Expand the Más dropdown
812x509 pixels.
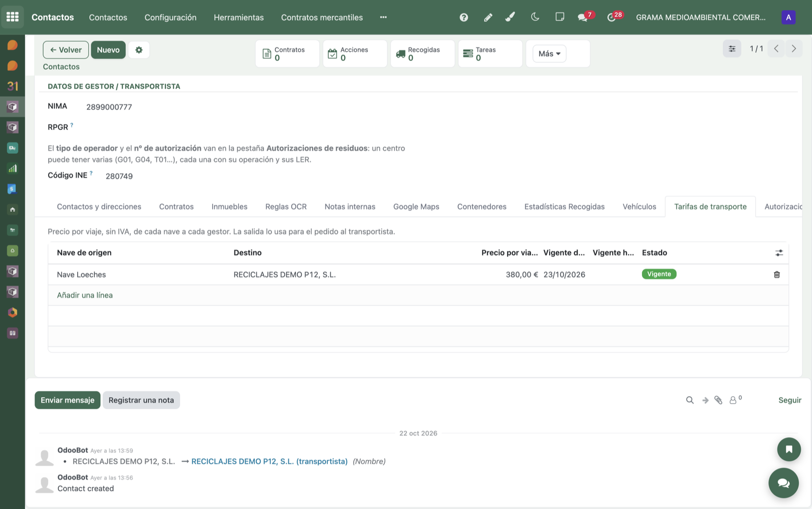pos(550,54)
